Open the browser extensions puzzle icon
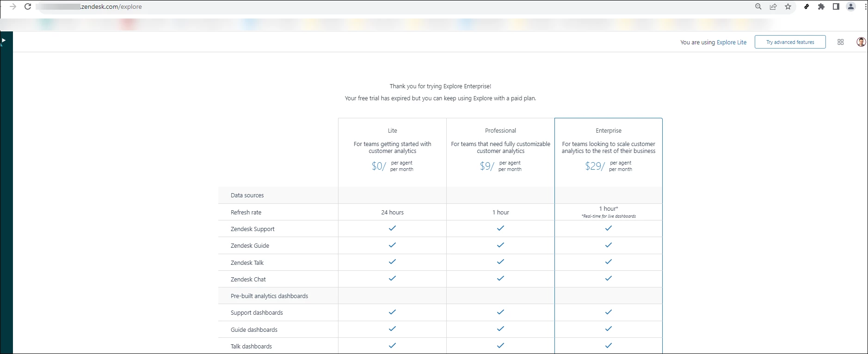Image resolution: width=868 pixels, height=354 pixels. coord(821,7)
